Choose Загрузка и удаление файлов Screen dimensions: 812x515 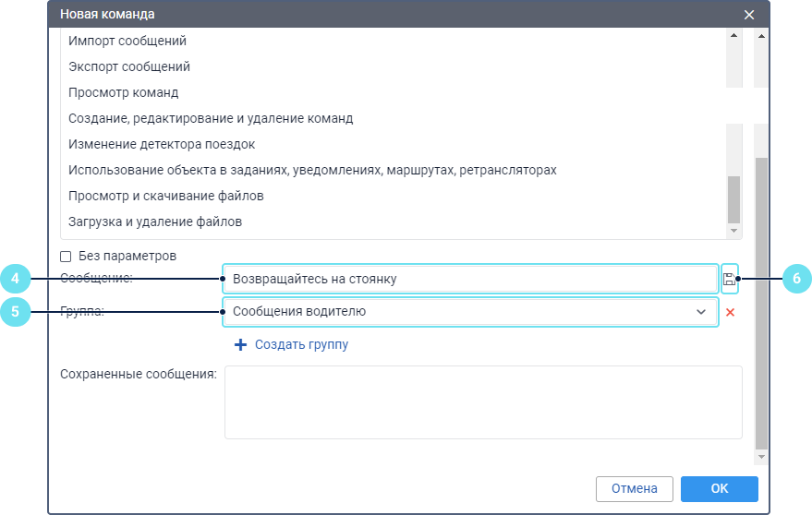(155, 222)
